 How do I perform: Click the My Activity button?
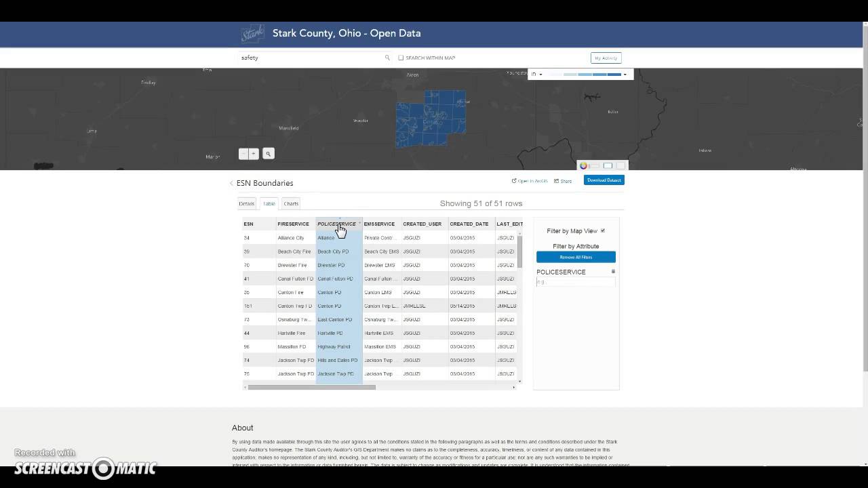(x=606, y=58)
